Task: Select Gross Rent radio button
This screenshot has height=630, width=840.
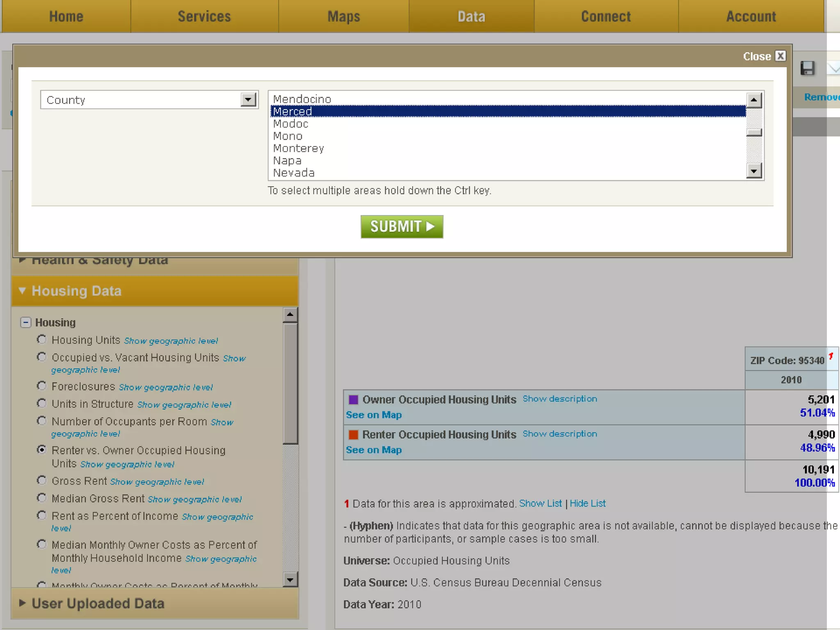Action: 41,480
